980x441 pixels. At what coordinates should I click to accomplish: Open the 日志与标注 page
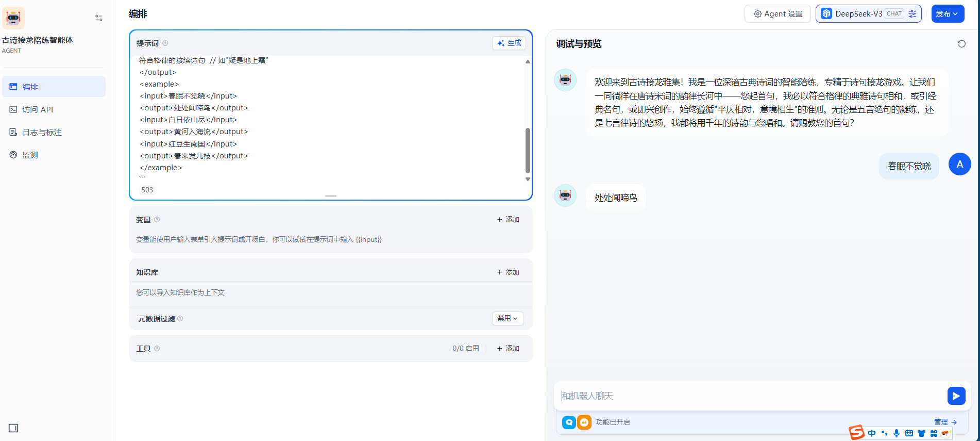pos(54,132)
